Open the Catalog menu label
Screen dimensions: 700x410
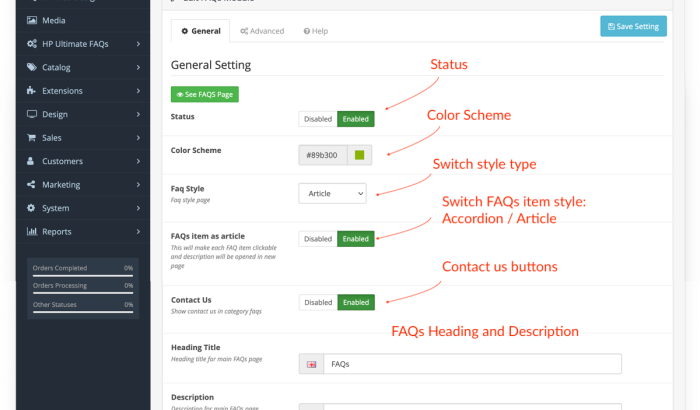(x=56, y=67)
